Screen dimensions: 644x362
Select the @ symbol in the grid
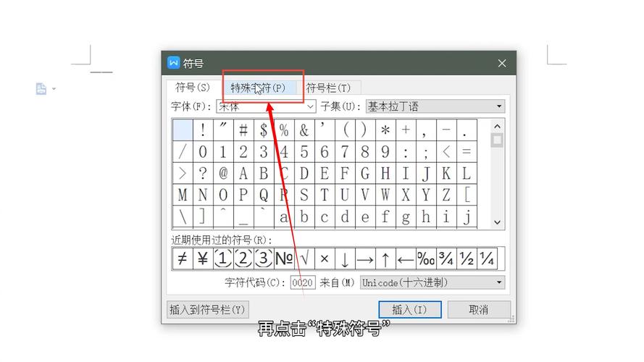coord(223,174)
